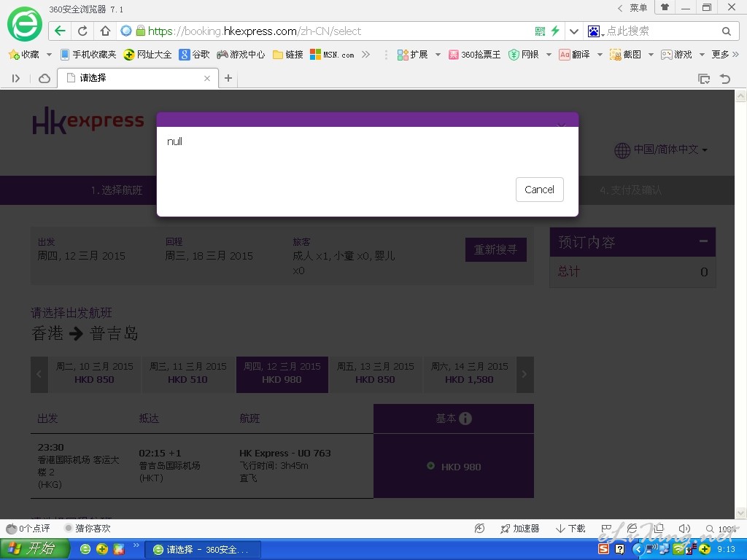
Task: Click the HK Express logo
Action: pos(88,120)
